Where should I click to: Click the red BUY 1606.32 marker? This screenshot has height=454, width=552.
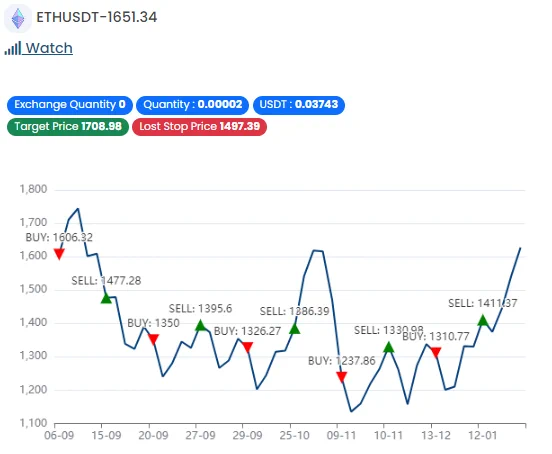click(59, 253)
